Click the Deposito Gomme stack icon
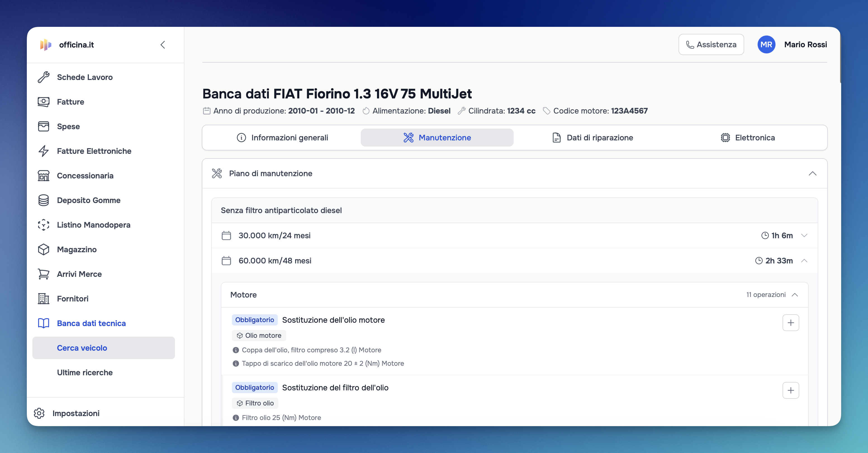868x453 pixels. click(44, 200)
